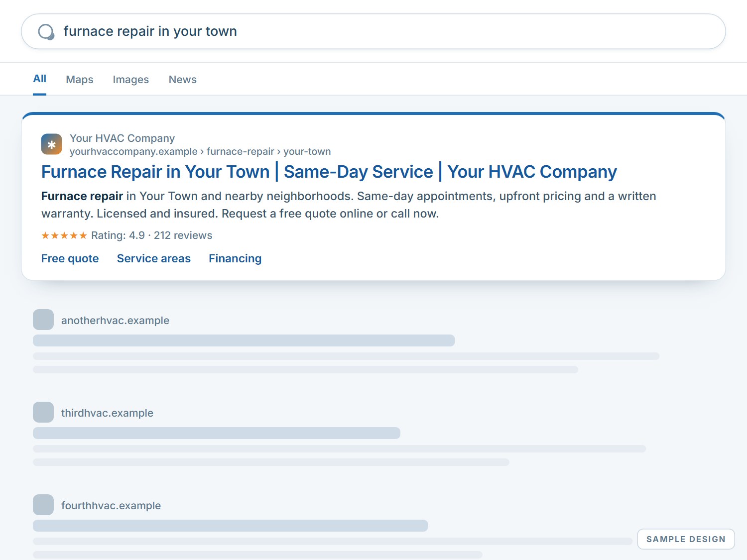
Task: Focus the search box with furnace repair query
Action: (x=373, y=31)
